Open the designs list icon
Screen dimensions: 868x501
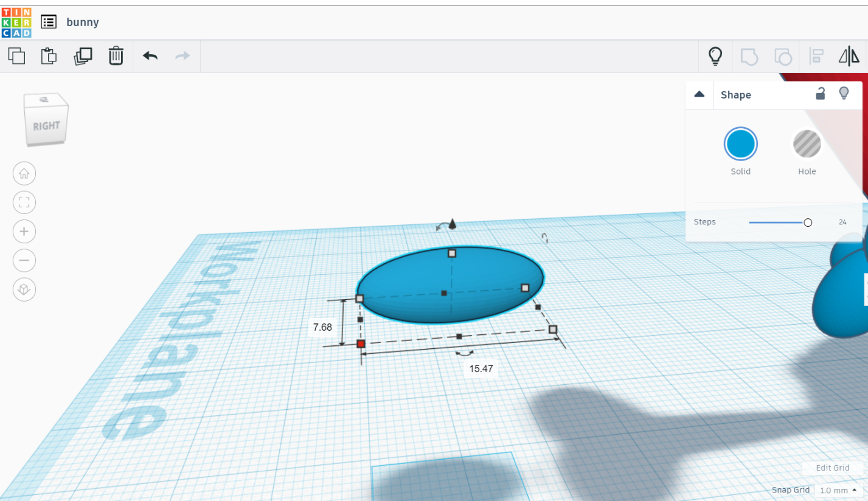coord(49,22)
